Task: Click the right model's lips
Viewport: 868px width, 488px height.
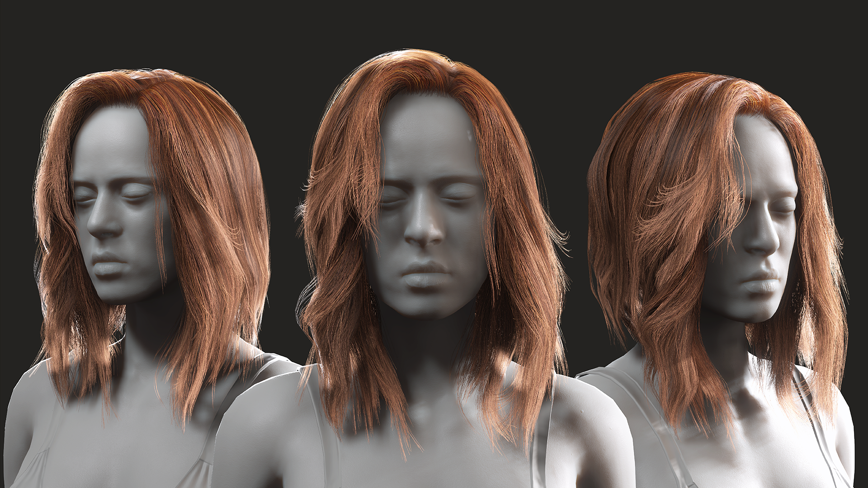Action: (x=760, y=281)
